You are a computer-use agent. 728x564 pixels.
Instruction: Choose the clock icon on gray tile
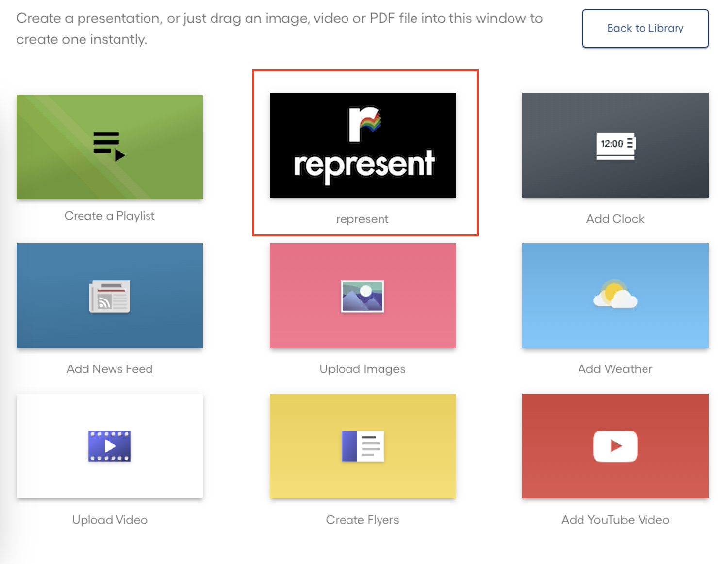coord(615,146)
